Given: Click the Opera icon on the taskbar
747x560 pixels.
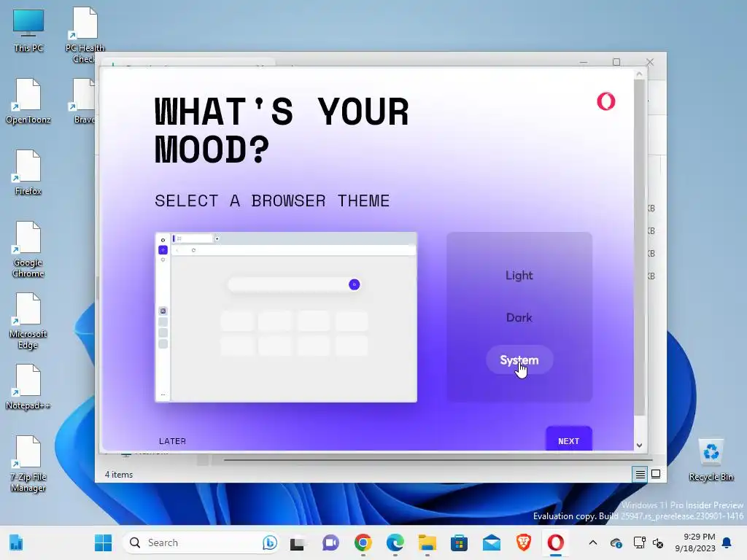Looking at the screenshot, I should [555, 542].
